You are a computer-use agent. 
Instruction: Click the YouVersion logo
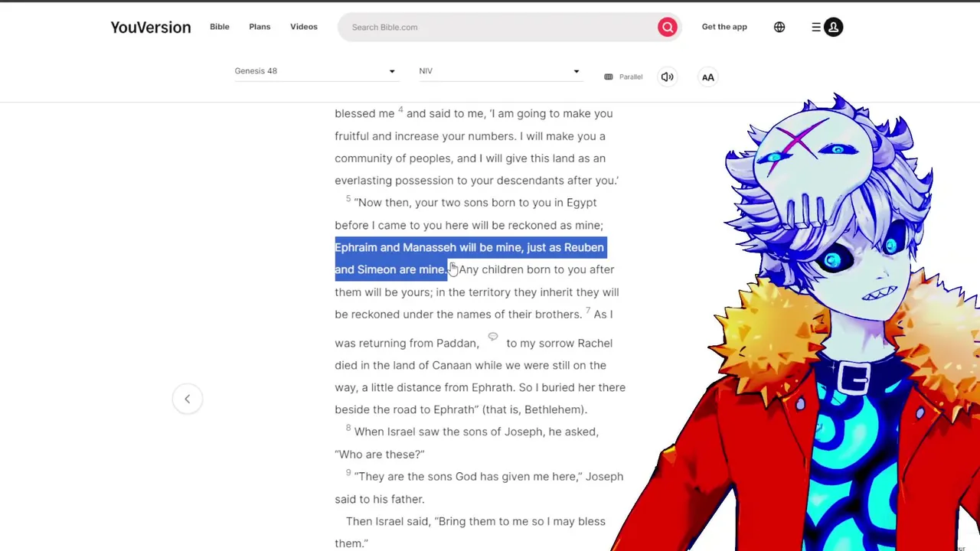coord(151,27)
